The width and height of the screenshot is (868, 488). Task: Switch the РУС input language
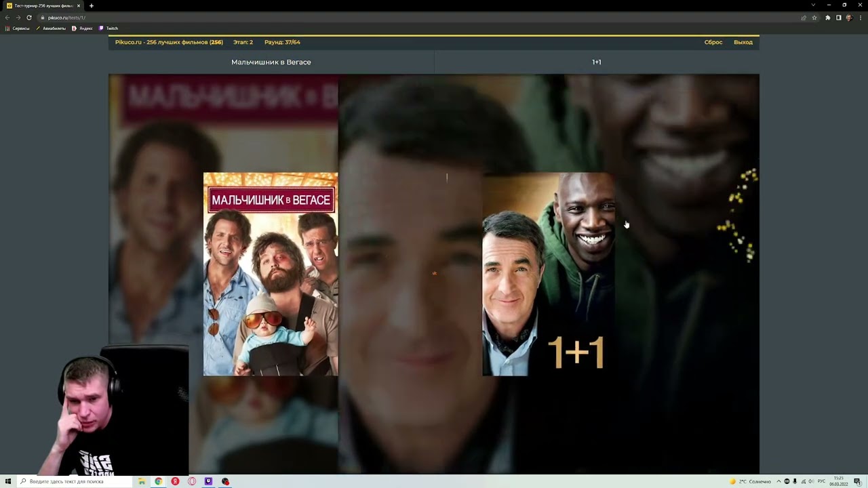[x=821, y=481]
